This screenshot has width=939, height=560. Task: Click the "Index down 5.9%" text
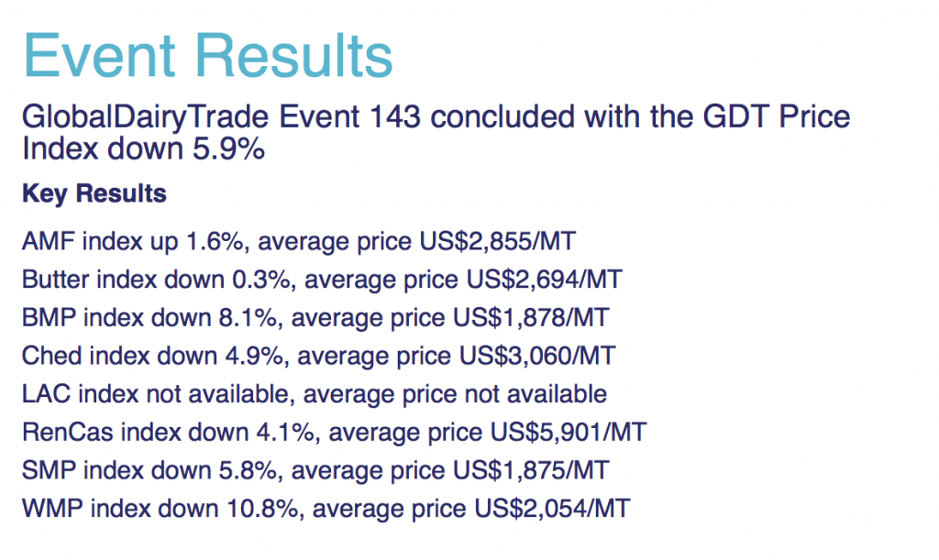point(143,148)
